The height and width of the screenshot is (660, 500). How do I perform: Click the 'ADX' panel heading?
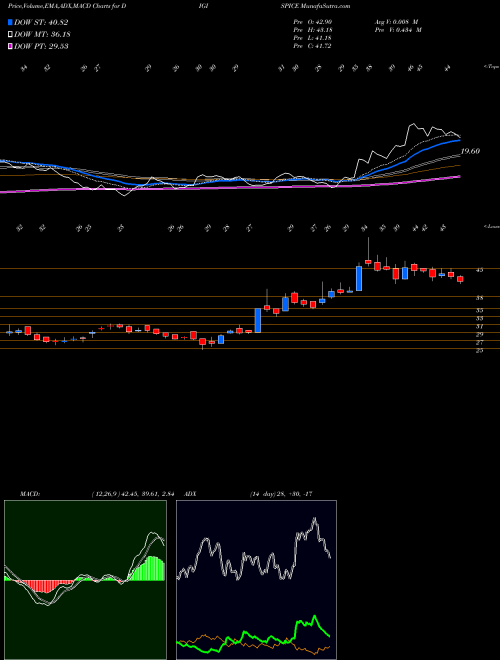pyautogui.click(x=190, y=494)
